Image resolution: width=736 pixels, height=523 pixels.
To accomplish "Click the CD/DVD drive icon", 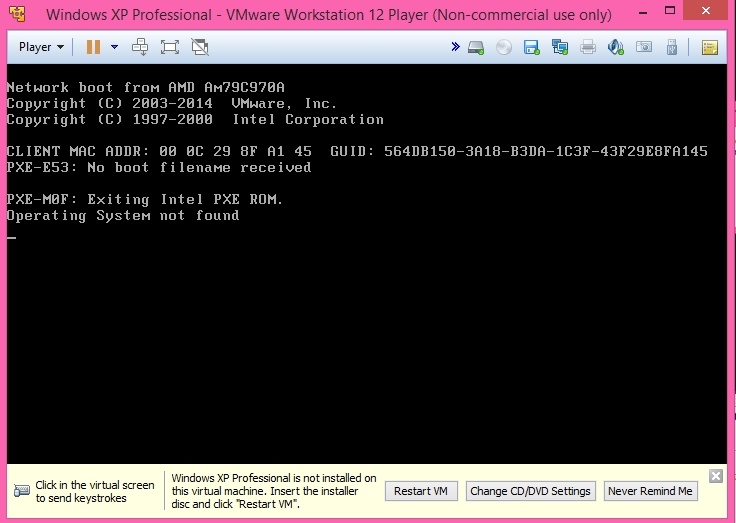I will [x=504, y=47].
